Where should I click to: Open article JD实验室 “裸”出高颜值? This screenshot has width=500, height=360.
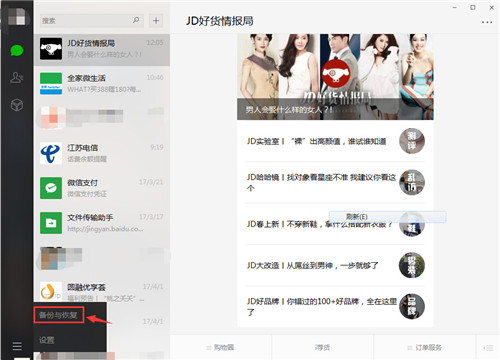pyautogui.click(x=316, y=141)
